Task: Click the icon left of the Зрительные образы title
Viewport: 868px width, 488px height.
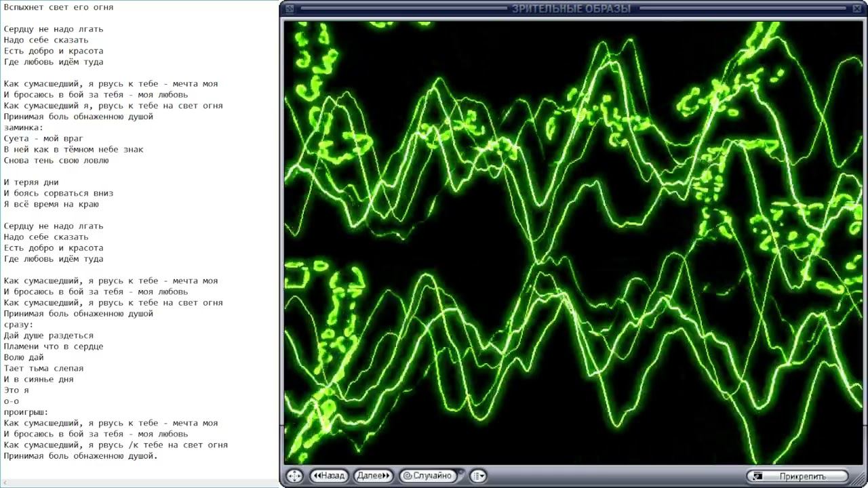Action: click(x=290, y=9)
